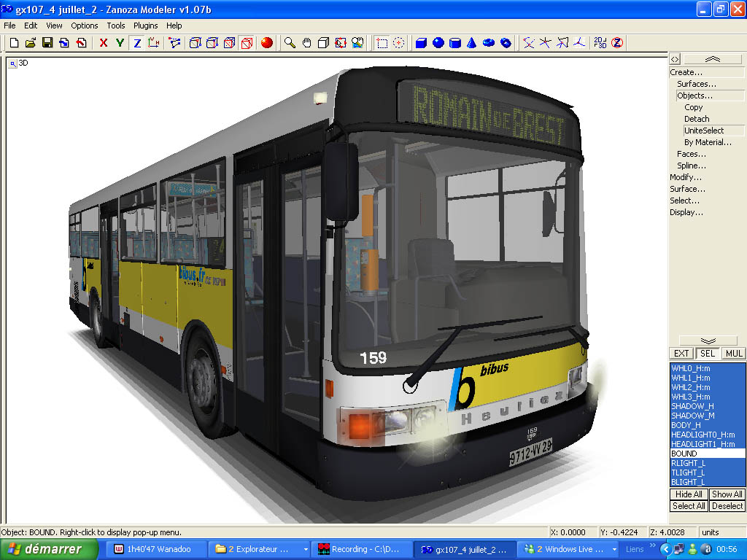Click the down double-arrow panel scroll

pos(708,341)
